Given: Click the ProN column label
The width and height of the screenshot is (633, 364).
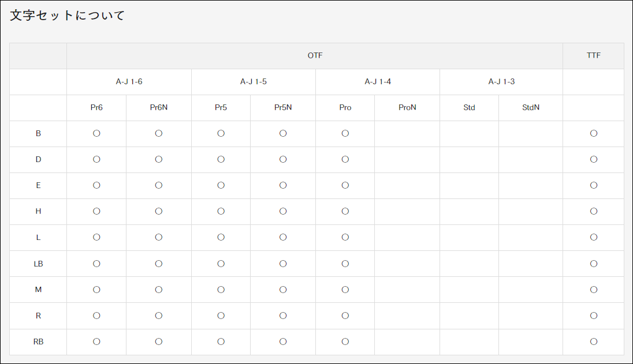Looking at the screenshot, I should point(407,107).
